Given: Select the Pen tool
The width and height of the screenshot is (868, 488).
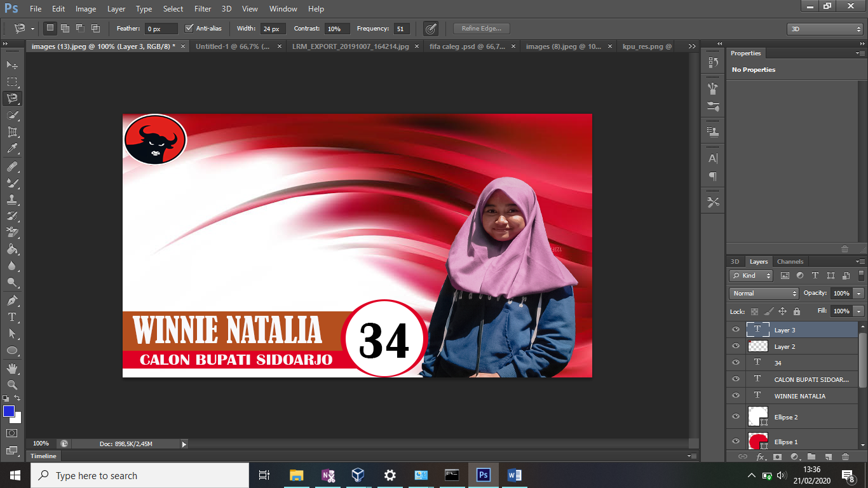Looking at the screenshot, I should (12, 300).
